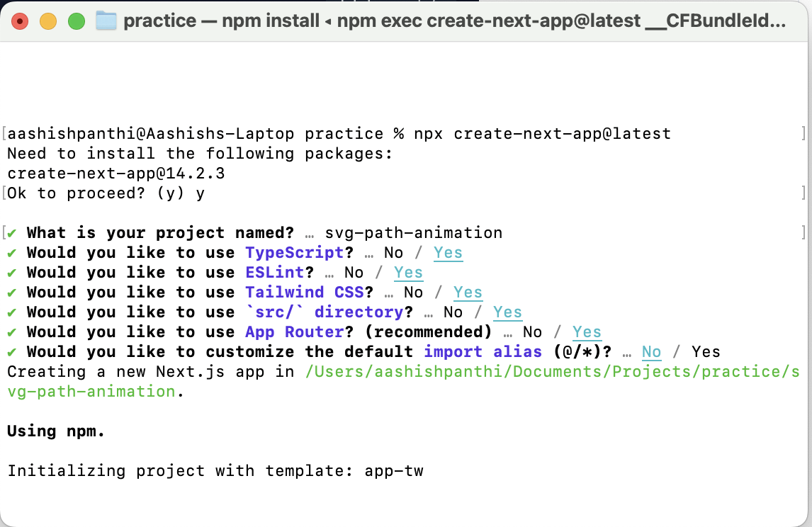
Task: Click the command 'npx create-next-app@latest'
Action: click(x=542, y=134)
